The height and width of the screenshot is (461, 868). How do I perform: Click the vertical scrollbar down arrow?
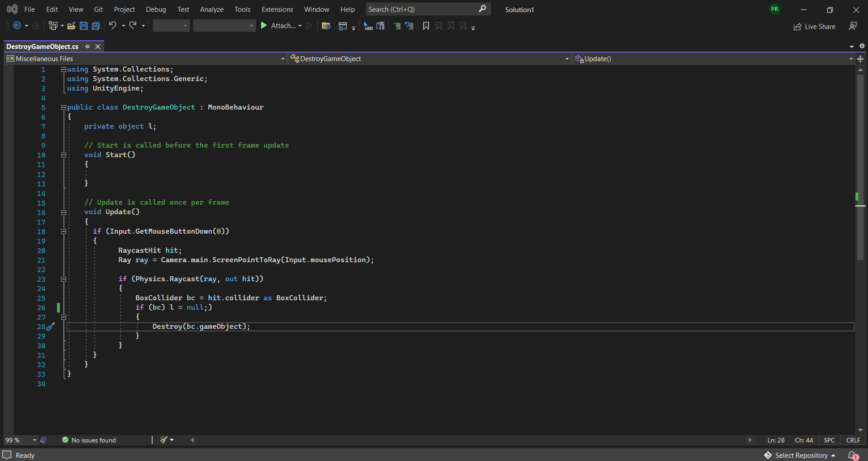point(860,430)
